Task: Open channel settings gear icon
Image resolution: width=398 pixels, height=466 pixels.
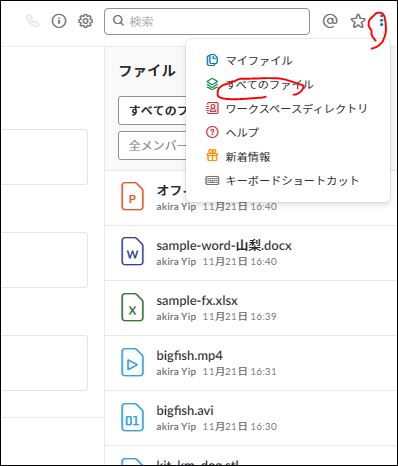Action: click(x=85, y=21)
